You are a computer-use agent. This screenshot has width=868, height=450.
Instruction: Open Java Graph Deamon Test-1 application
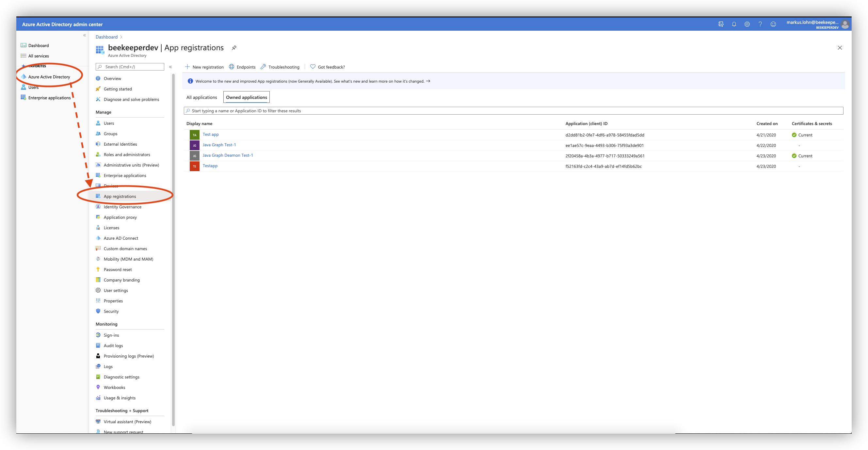tap(227, 155)
